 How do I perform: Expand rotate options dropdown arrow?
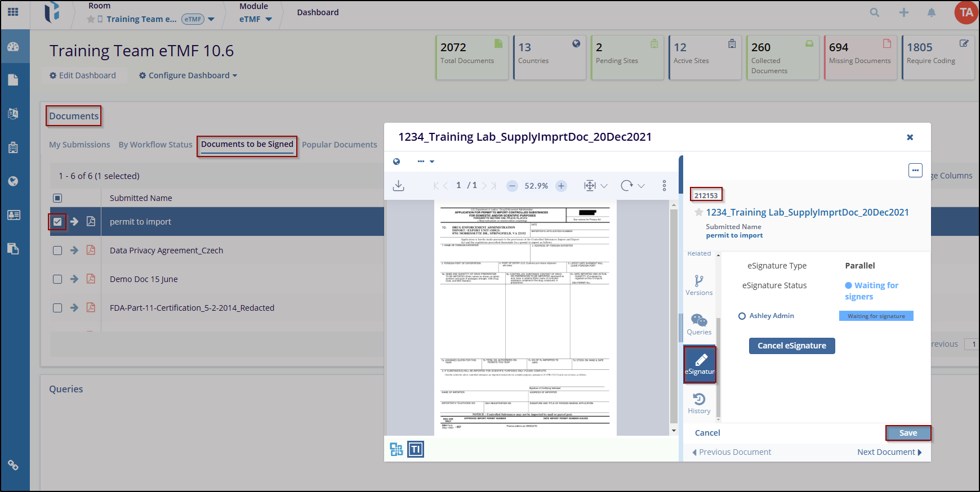[x=641, y=186]
